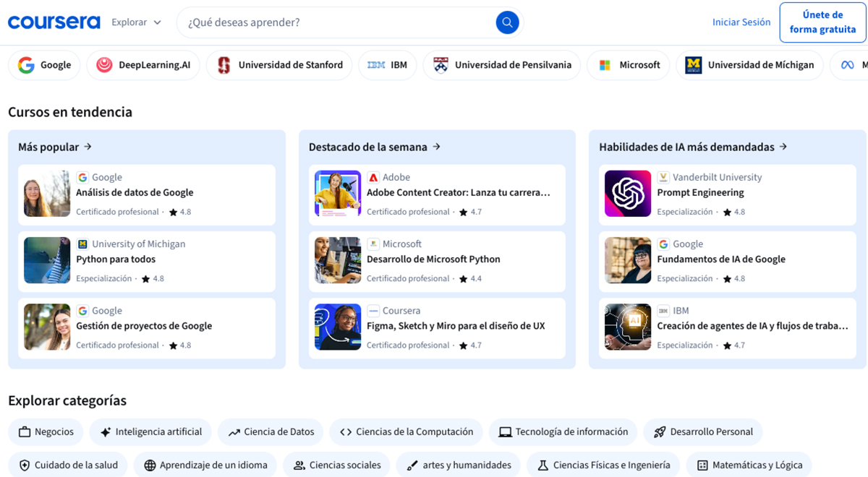Select the Negocios category
The height and width of the screenshot is (477, 868).
coord(46,432)
